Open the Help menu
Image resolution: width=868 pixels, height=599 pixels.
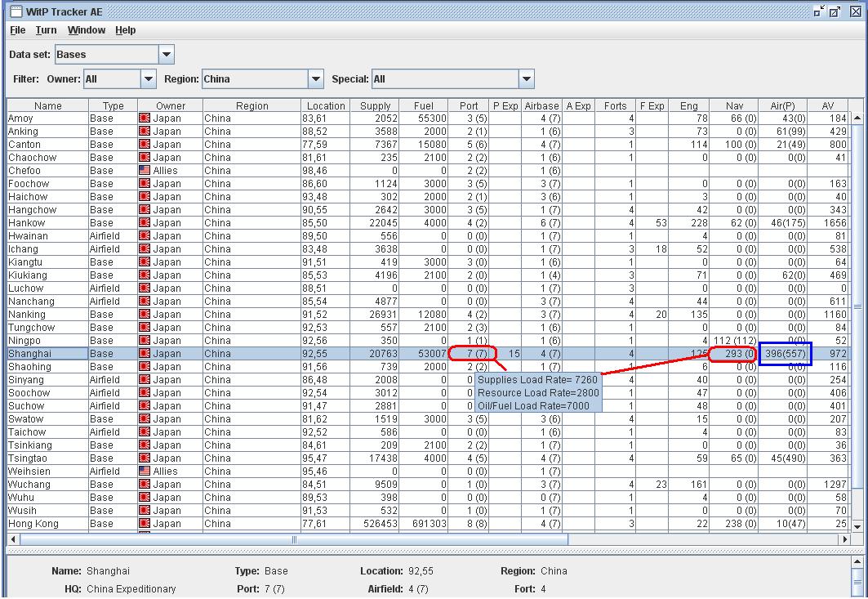pos(125,30)
